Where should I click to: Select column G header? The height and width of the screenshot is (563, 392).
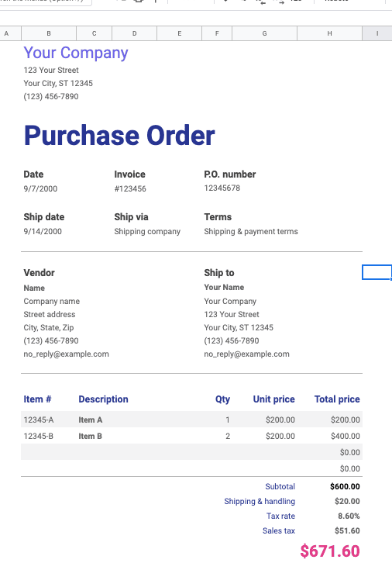point(265,33)
